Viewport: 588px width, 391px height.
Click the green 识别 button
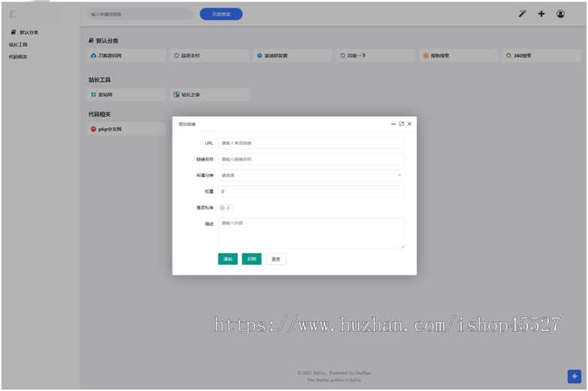(x=252, y=259)
